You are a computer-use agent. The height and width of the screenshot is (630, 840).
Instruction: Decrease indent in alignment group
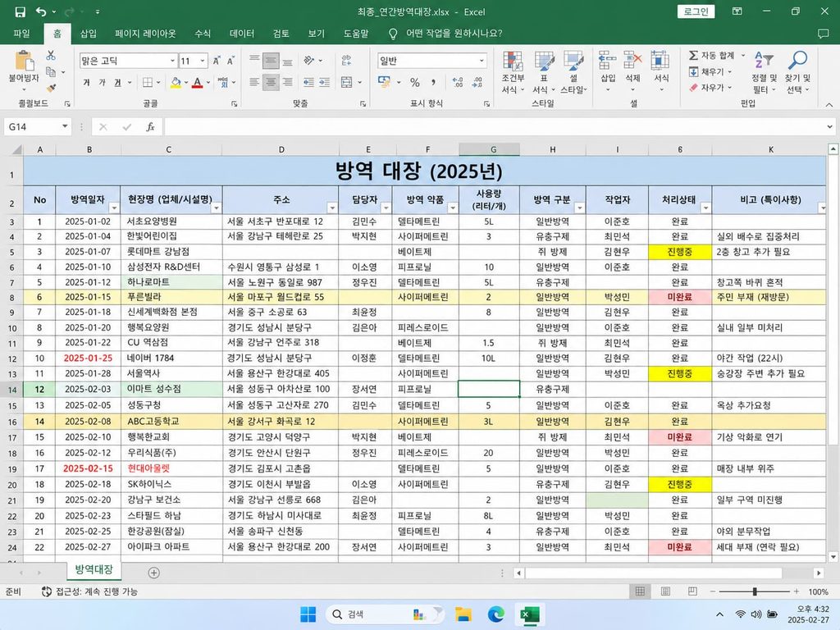tap(308, 83)
